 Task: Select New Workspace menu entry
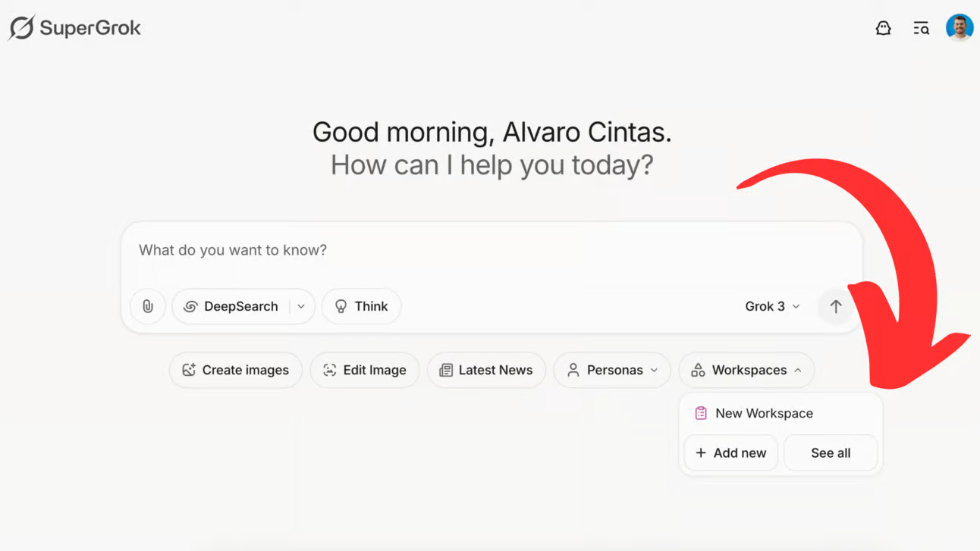[x=781, y=413]
